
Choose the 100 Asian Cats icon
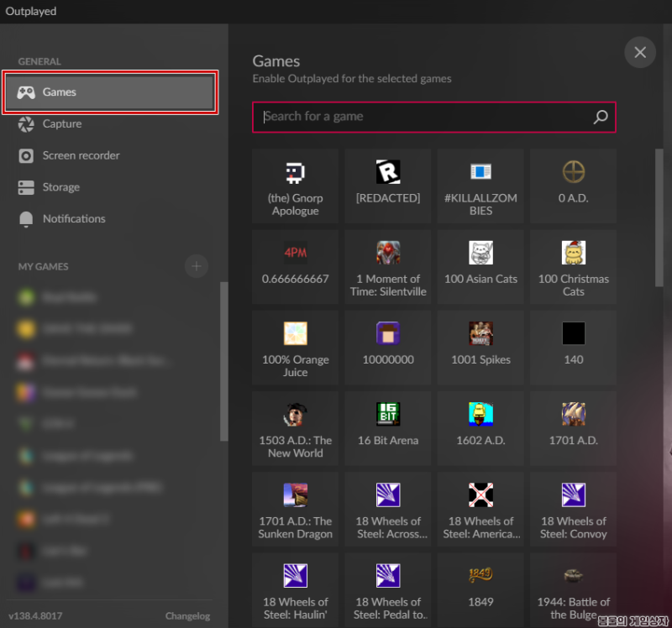pyautogui.click(x=480, y=253)
